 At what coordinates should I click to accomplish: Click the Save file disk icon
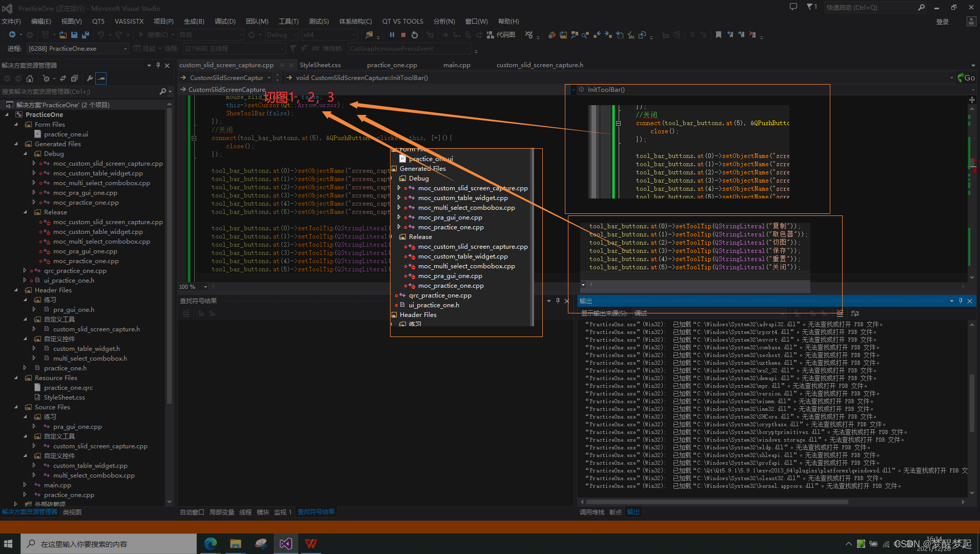point(74,35)
